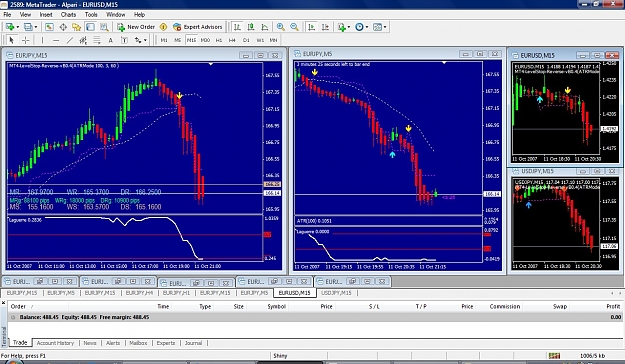
Task: Switch to the EURJPY,H4 chart tab
Action: pyautogui.click(x=140, y=293)
